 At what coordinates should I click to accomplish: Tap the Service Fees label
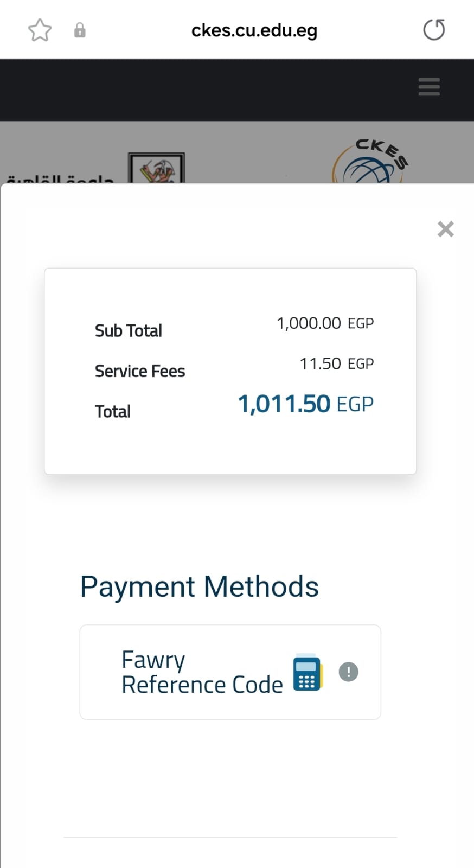140,371
